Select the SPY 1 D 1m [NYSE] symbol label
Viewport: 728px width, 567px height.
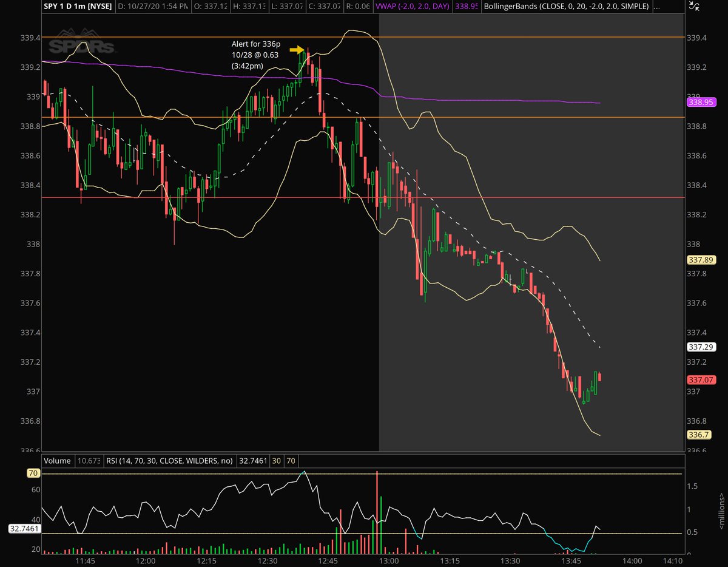pos(76,6)
